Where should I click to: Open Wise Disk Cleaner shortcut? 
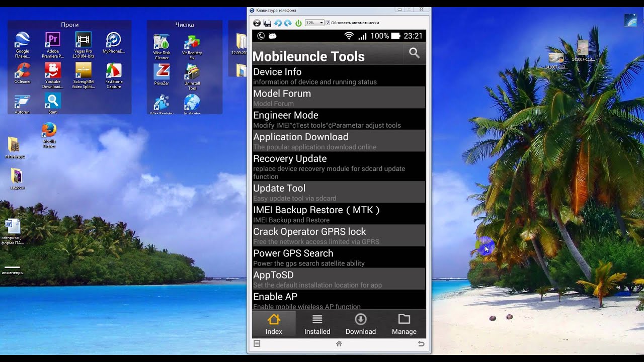pyautogui.click(x=162, y=47)
